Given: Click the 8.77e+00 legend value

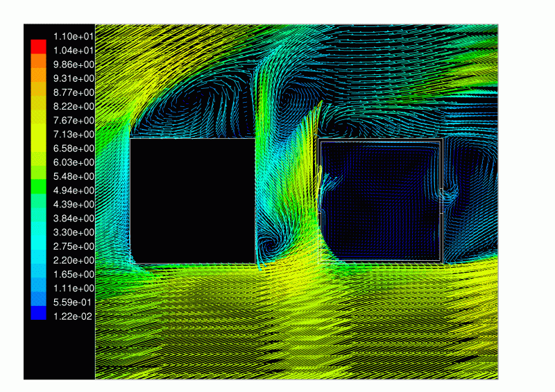Looking at the screenshot, I should coord(74,92).
